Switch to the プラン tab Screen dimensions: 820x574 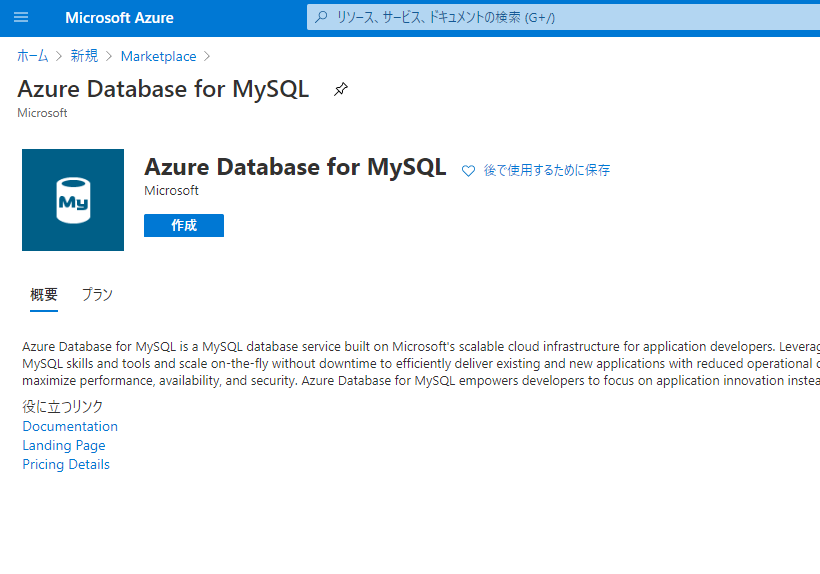click(x=97, y=295)
